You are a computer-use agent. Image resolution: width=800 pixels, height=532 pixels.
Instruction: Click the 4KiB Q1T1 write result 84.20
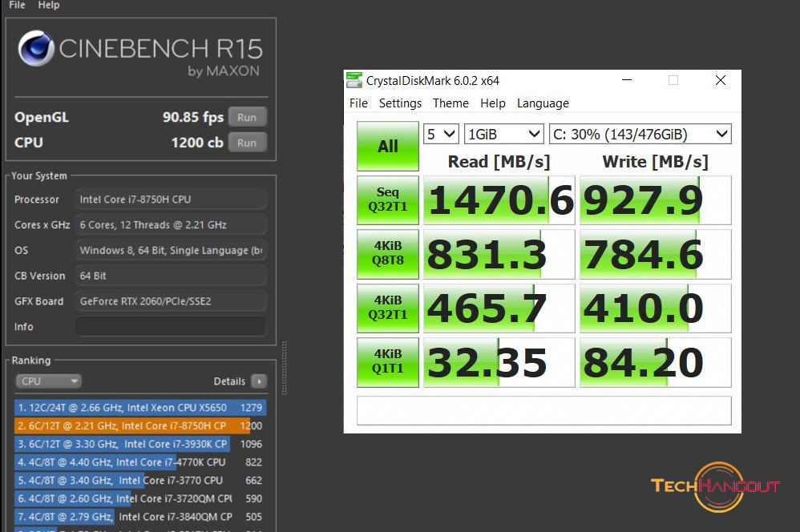tap(656, 362)
